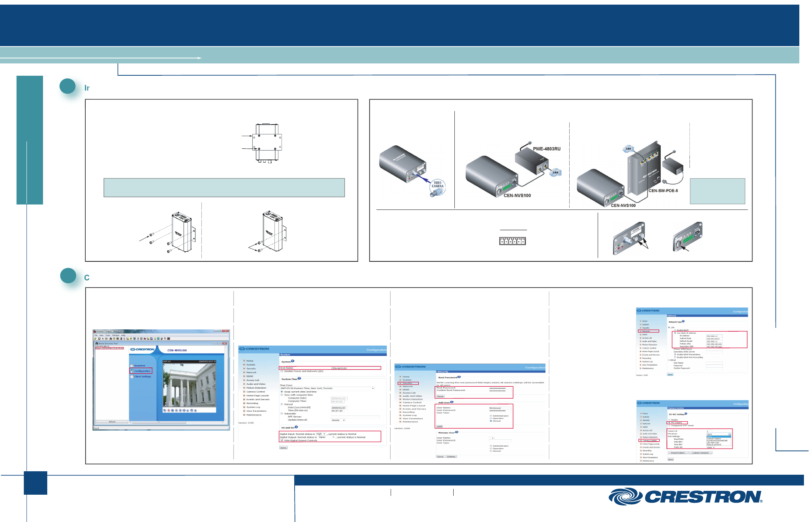Open View menu in Crestron Toolbox
This screenshot has width=812, height=522.
(x=101, y=335)
